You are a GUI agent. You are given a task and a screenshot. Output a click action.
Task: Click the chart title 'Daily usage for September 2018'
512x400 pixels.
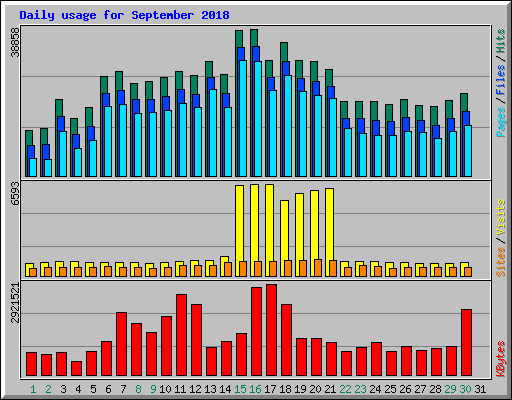124,15
